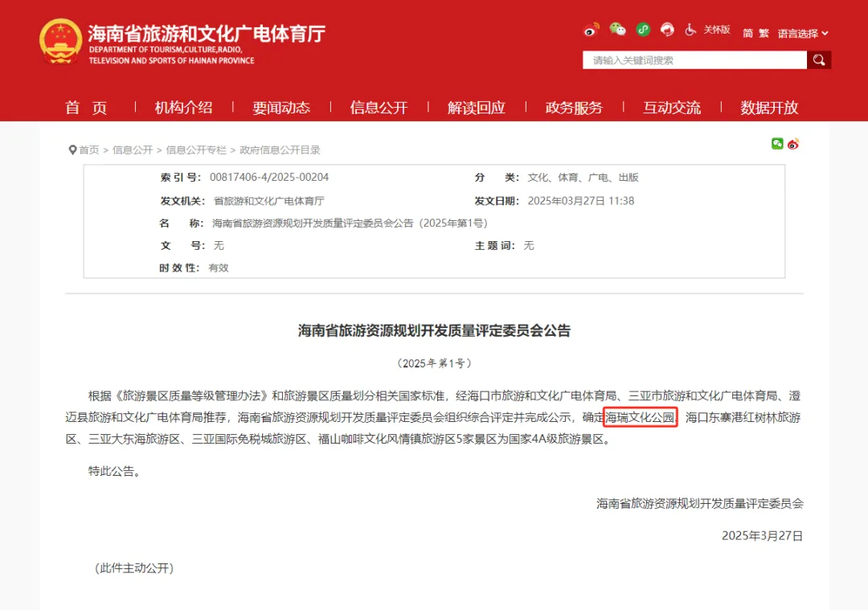Open the 数据开放 navigation item
Image resolution: width=868 pixels, height=610 pixels.
[769, 108]
